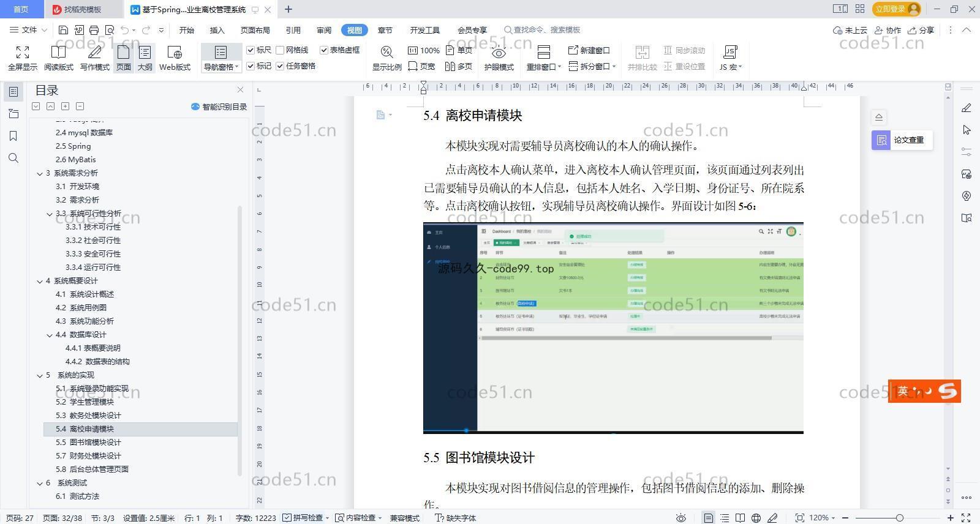Image resolution: width=980 pixels, height=524 pixels.
Task: Click 立即登录 login button
Action: [x=897, y=9]
